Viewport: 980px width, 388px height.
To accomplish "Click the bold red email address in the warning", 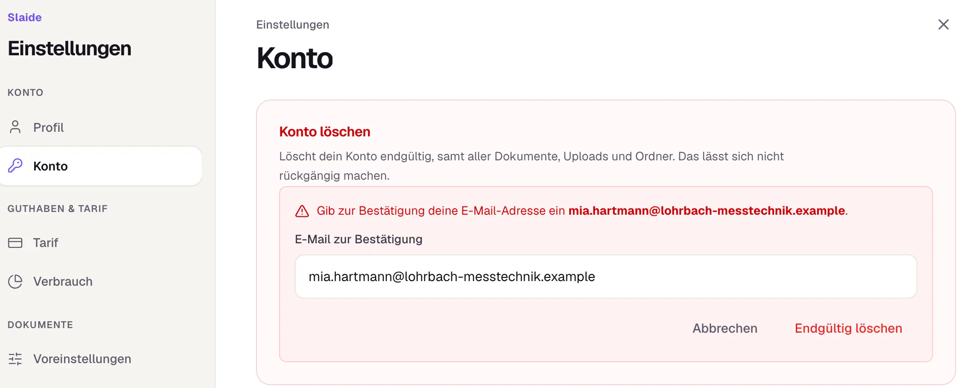I will pyautogui.click(x=707, y=211).
